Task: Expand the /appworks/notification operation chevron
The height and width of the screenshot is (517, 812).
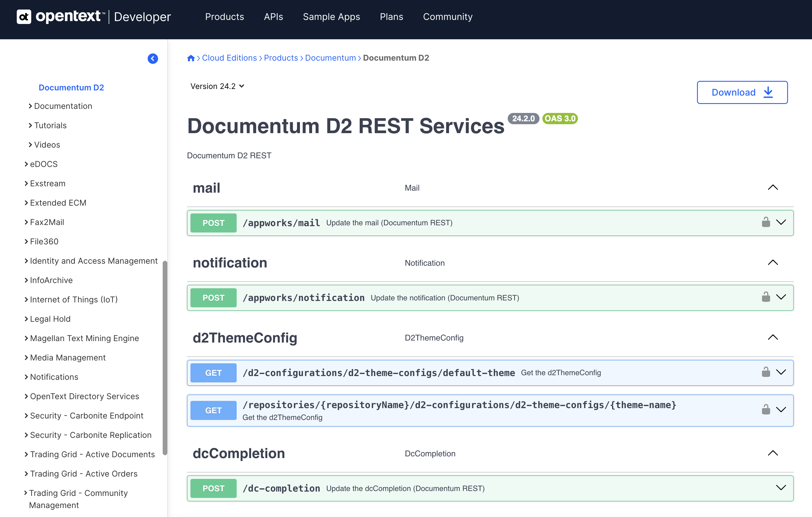Action: coord(781,297)
